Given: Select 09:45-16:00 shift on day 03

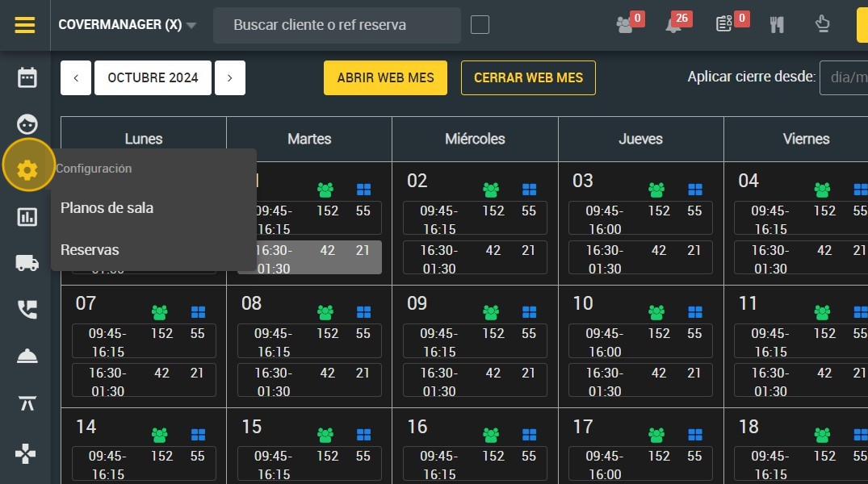Looking at the screenshot, I should coord(640,218).
